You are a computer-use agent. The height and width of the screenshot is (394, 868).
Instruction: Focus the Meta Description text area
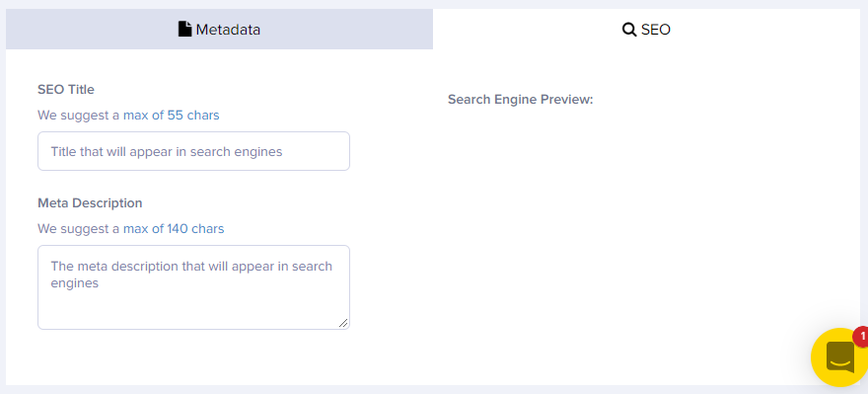click(x=193, y=287)
